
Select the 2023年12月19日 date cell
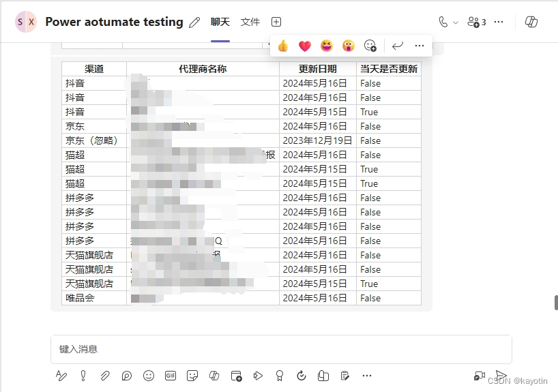tap(318, 140)
